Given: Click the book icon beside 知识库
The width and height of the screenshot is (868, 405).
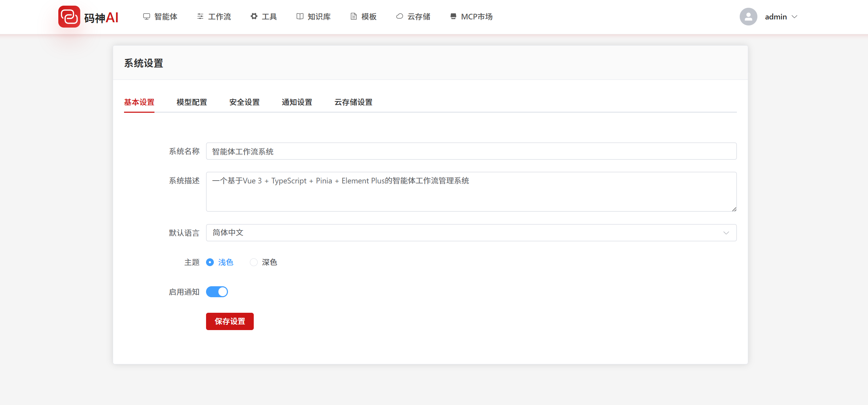Looking at the screenshot, I should point(300,17).
